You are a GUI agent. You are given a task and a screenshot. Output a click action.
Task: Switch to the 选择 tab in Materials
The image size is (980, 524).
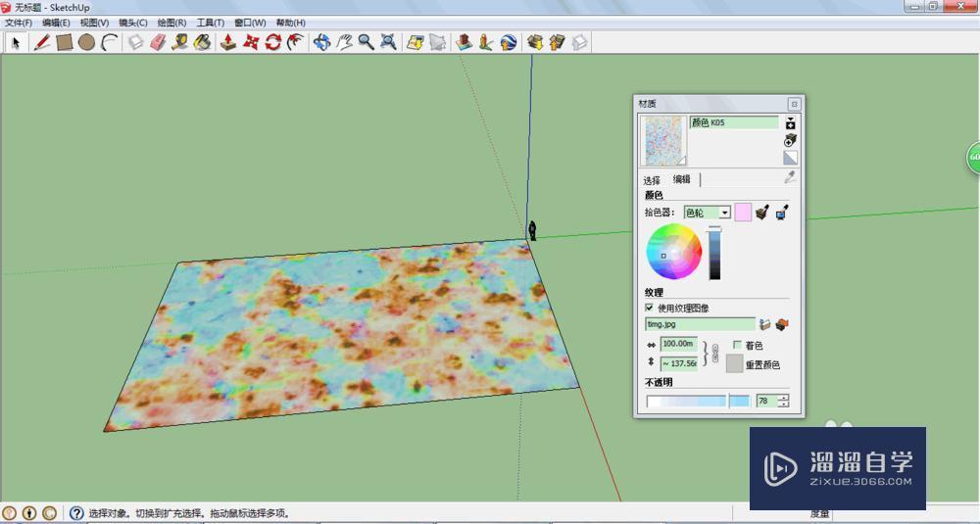[652, 180]
